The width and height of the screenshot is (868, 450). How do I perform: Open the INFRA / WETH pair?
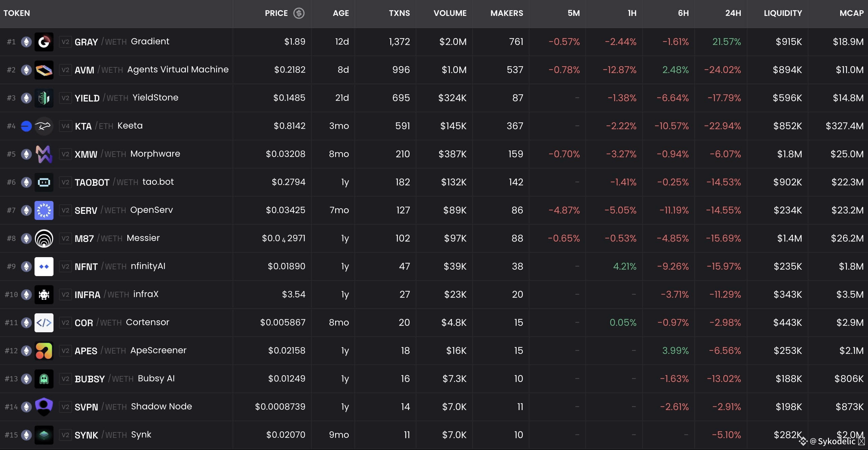[102, 295]
